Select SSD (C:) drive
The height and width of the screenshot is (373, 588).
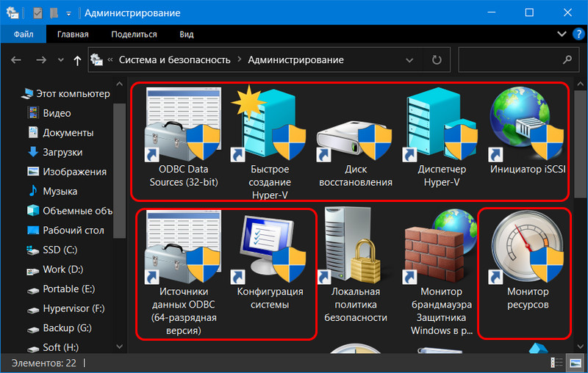tap(52, 250)
